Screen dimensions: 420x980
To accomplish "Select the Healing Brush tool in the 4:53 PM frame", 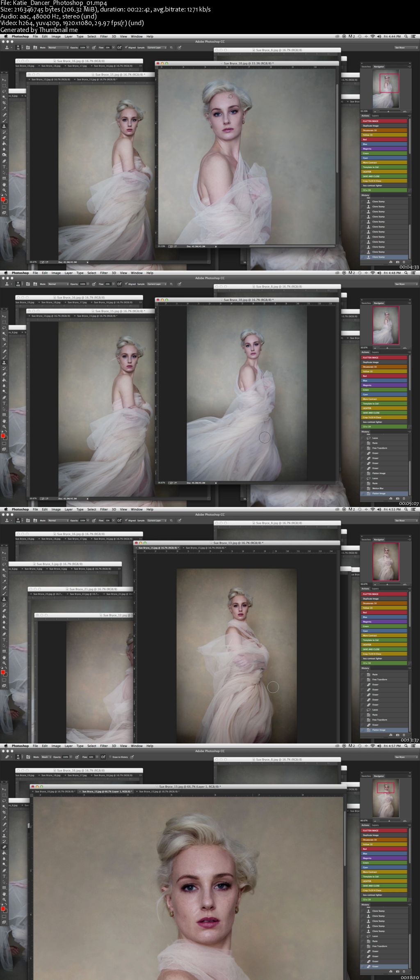I will pyautogui.click(x=4, y=588).
